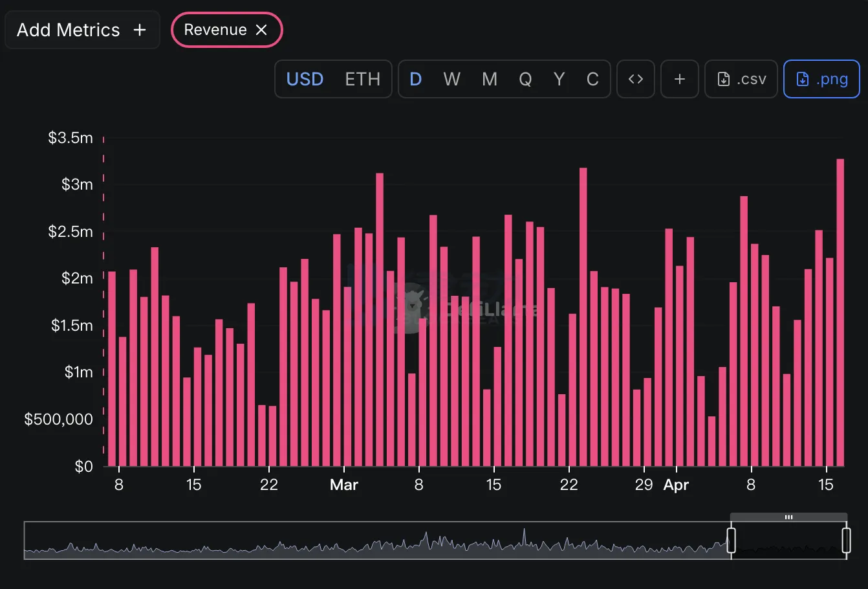Select the monthly M interval

click(490, 79)
